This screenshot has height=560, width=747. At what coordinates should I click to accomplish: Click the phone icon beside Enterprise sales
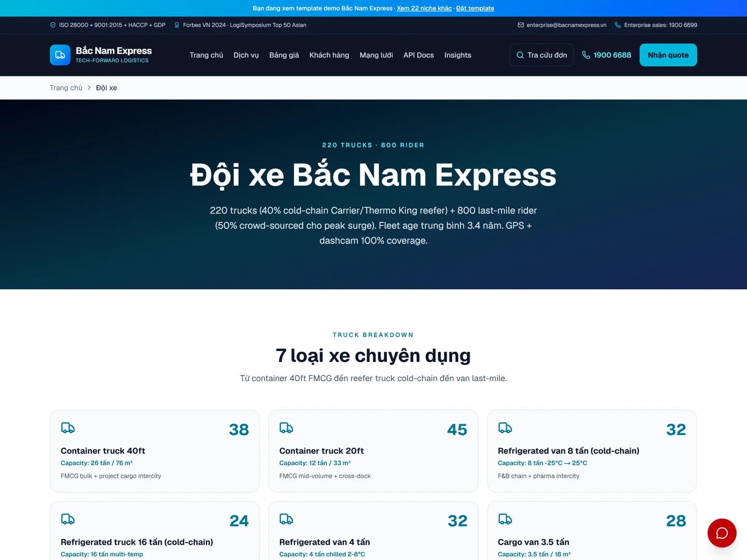click(x=618, y=25)
